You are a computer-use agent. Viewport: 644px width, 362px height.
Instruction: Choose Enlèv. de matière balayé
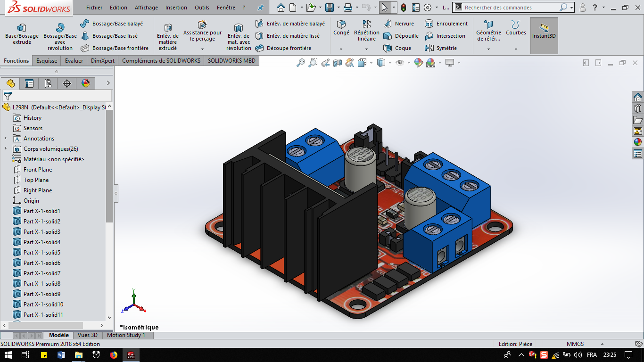[x=290, y=24]
